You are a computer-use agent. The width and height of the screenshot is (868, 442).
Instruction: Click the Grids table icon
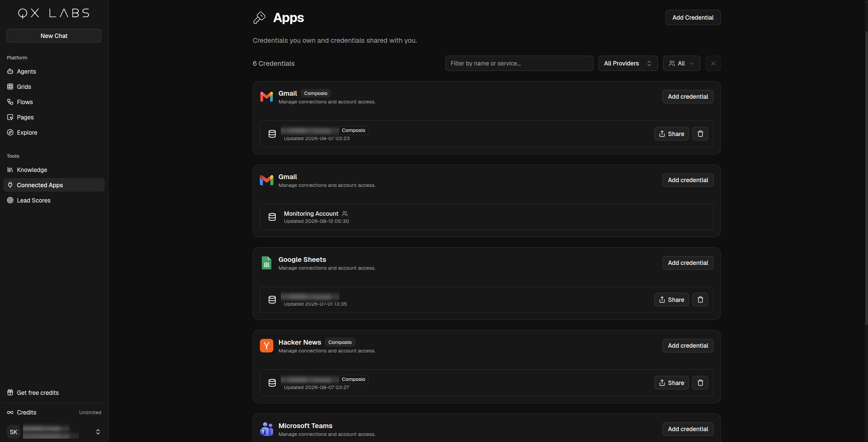click(x=10, y=87)
